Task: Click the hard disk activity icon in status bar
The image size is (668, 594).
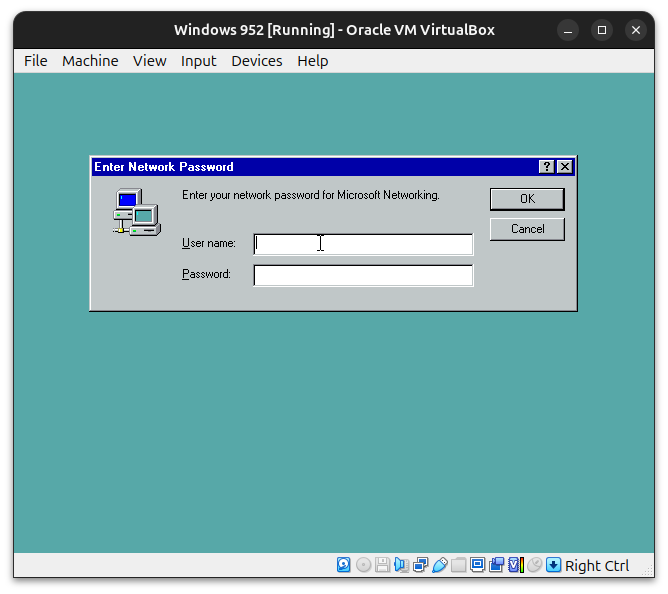Action: 343,565
